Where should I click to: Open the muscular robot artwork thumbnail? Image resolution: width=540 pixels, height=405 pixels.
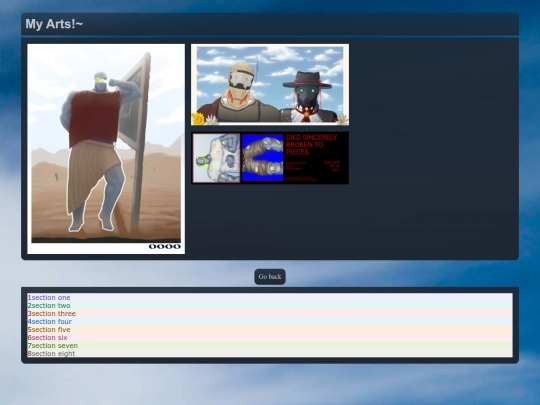[106, 149]
